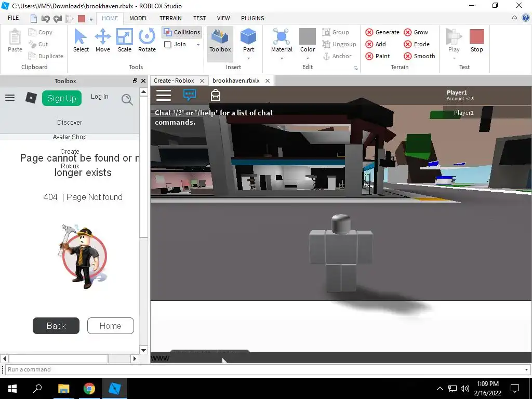Click the red stop square in quick access bar
The width and height of the screenshot is (532, 399).
(82, 18)
